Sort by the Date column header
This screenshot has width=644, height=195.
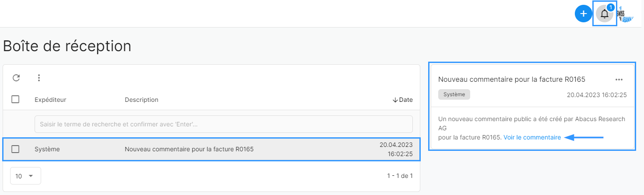click(x=406, y=100)
